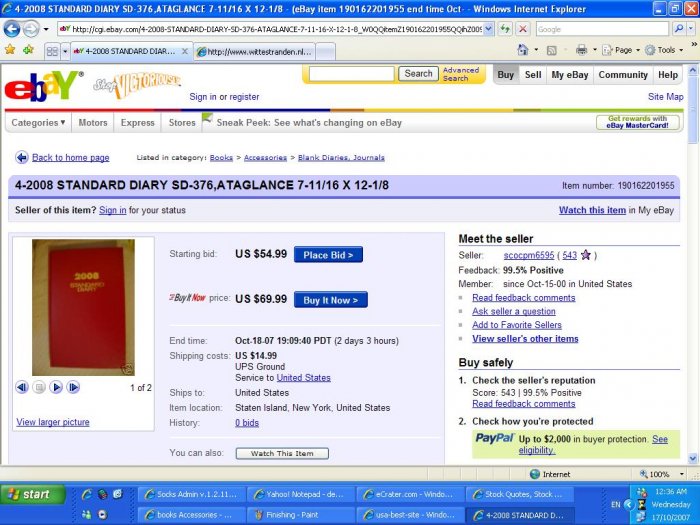This screenshot has width=700, height=525.
Task: Click the Print icon in command bar
Action: coord(581,50)
